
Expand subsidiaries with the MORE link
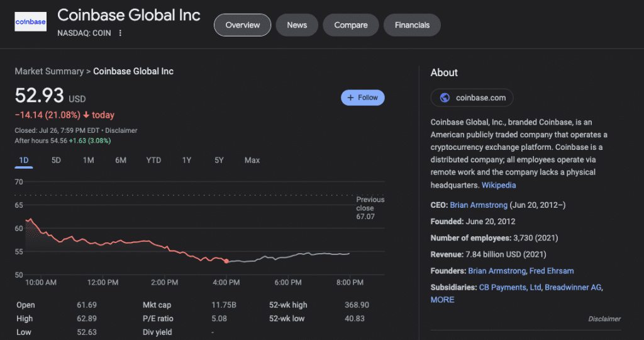tap(442, 300)
